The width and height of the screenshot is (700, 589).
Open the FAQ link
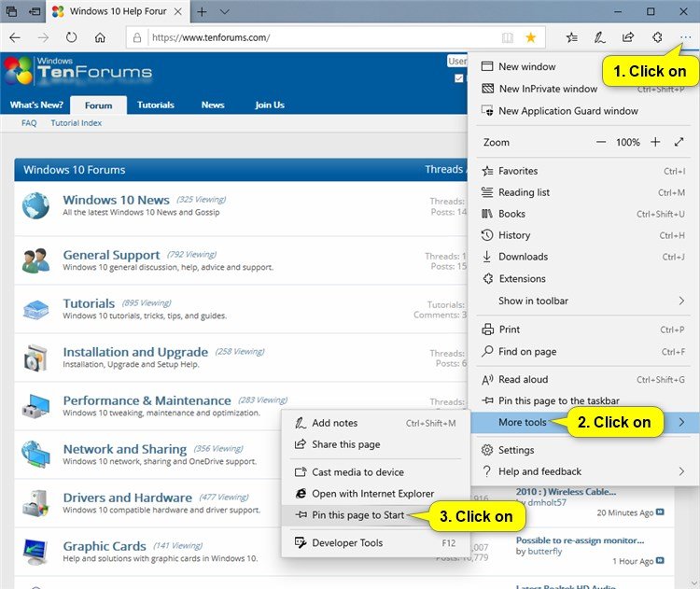(29, 123)
